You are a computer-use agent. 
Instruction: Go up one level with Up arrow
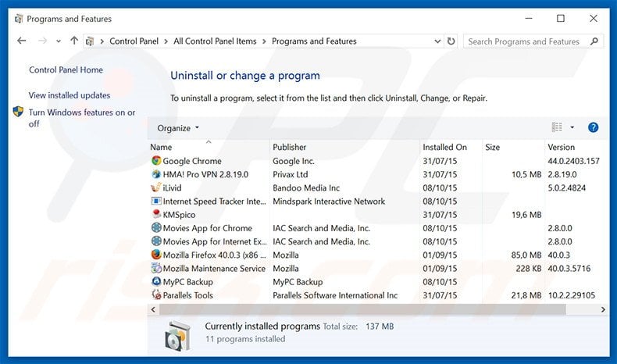74,41
